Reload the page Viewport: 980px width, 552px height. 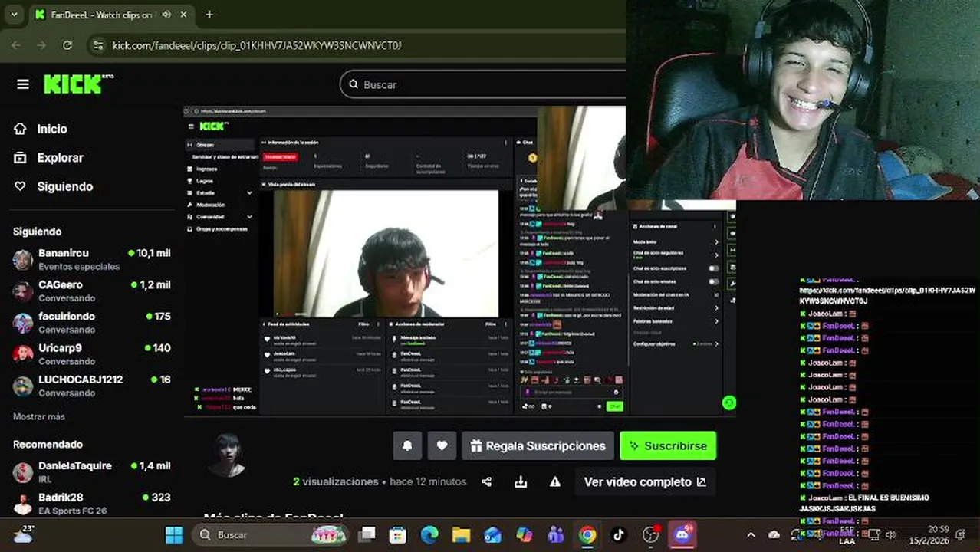pos(67,45)
